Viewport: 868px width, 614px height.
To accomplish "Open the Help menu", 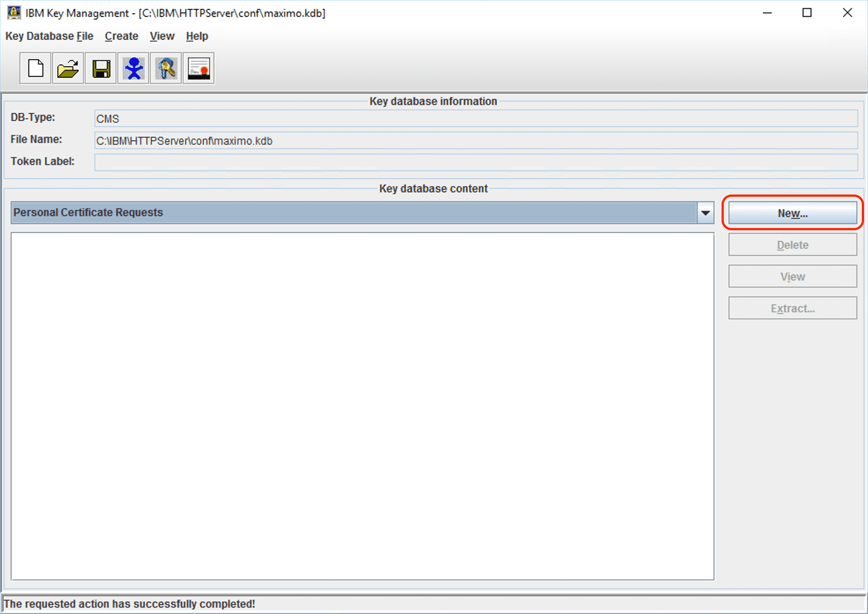I will click(197, 36).
